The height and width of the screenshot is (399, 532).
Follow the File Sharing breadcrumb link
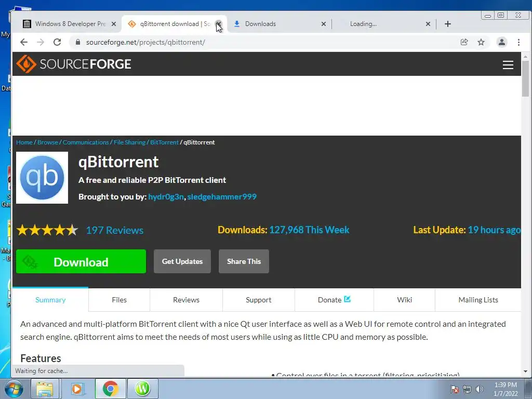tap(129, 142)
